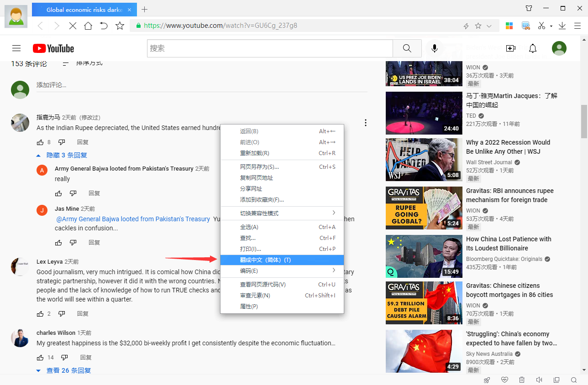This screenshot has width=588, height=385.
Task: Dislike the charles Wilson comment
Action: coord(64,358)
